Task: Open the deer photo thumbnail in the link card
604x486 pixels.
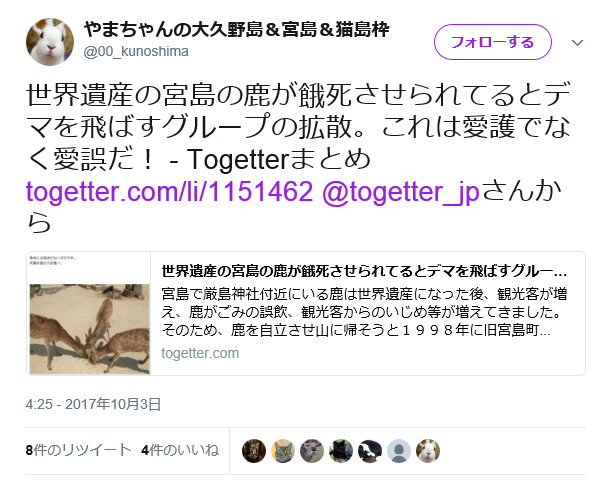Action: (89, 313)
